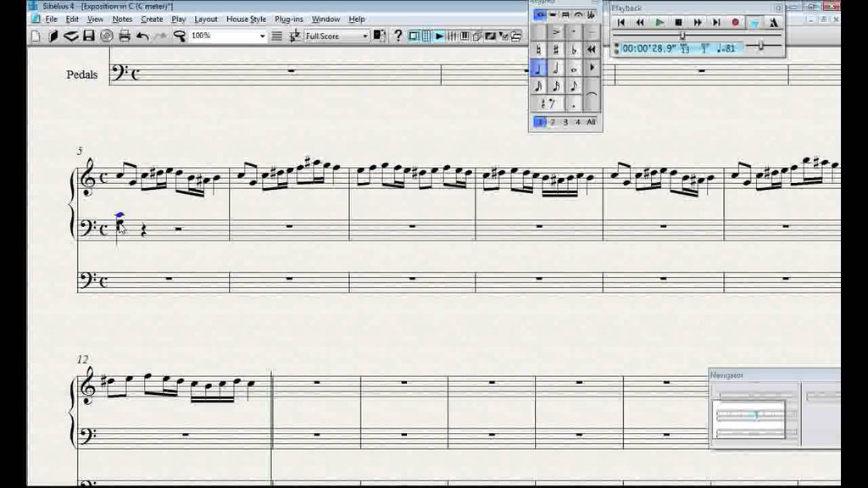Screen dimensions: 868x488
Task: Click the Play button in Playback window
Action: [659, 23]
